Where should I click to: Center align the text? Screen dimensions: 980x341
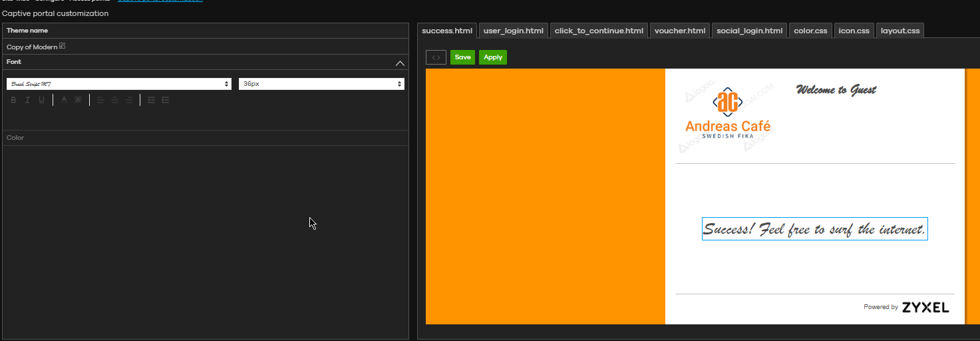[x=114, y=100]
